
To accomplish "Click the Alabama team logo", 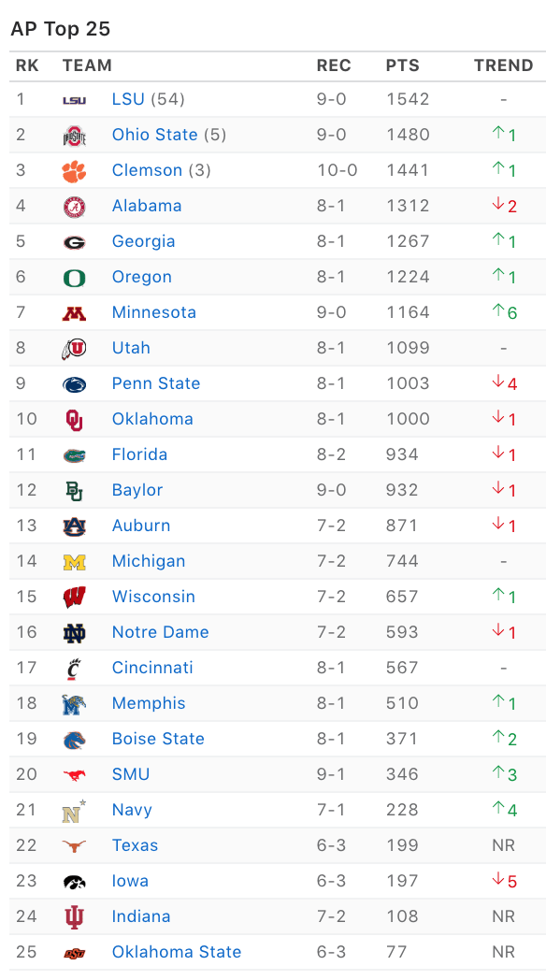I will pyautogui.click(x=75, y=207).
